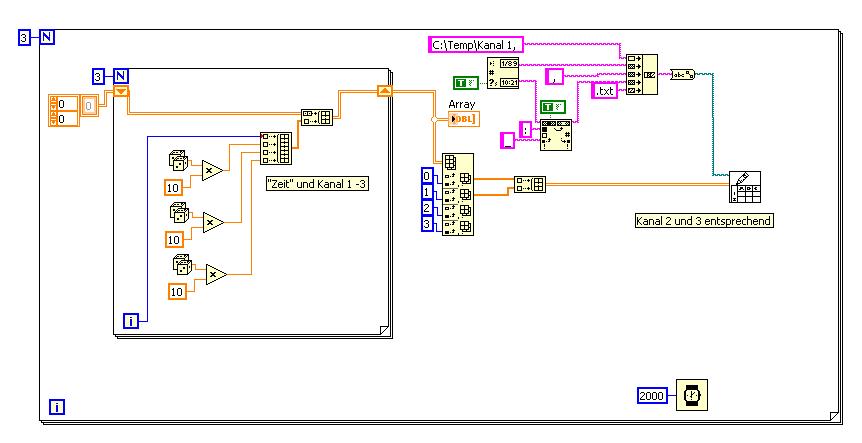
Task: Click the C:\Temp\Kanal 1, string constant
Action: click(476, 45)
